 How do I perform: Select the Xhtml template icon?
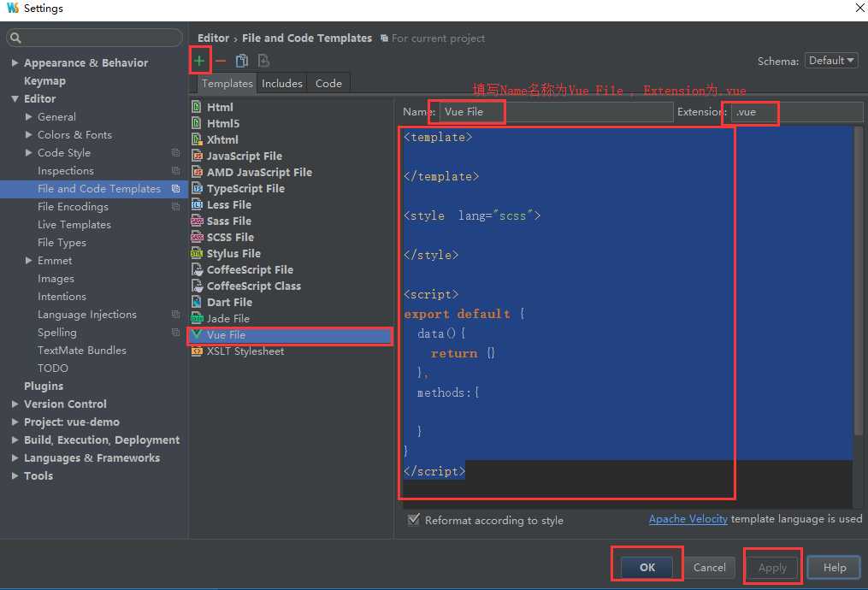pos(197,139)
